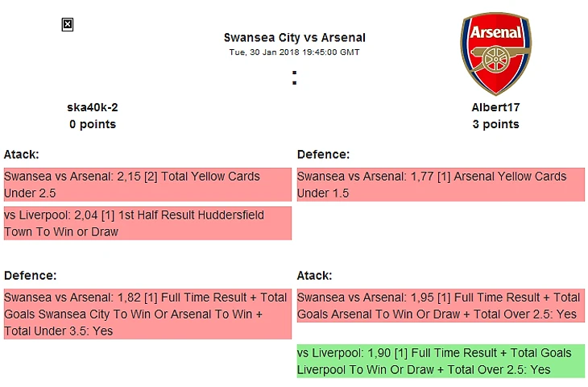This screenshot has height=387, width=588.
Task: Click the score separator colon
Action: click(295, 78)
